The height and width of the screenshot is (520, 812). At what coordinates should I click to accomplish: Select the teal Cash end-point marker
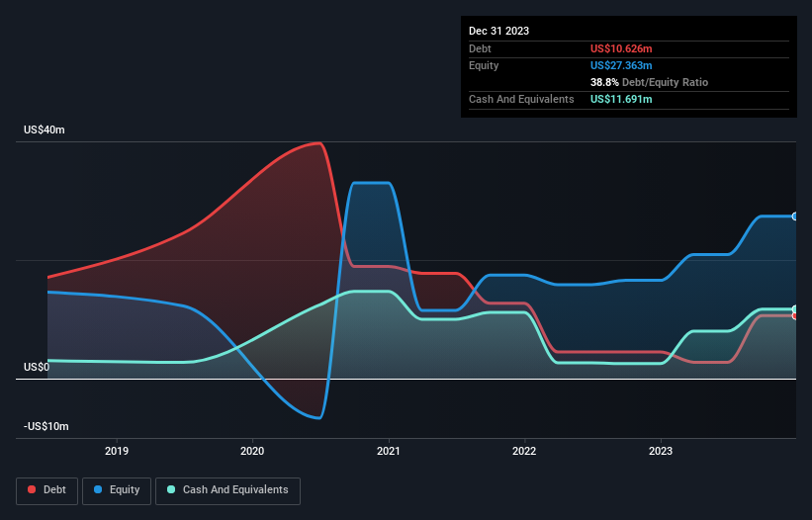pyautogui.click(x=795, y=309)
